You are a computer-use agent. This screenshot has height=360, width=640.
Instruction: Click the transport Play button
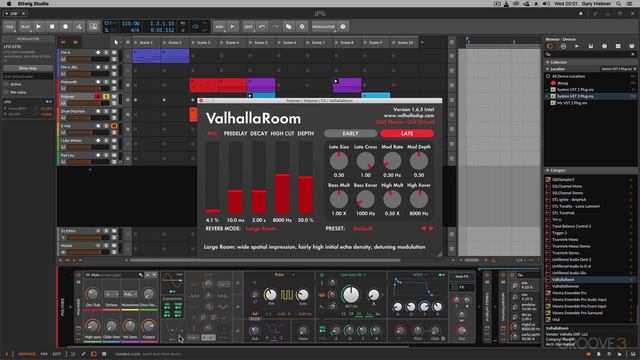[x=38, y=27]
